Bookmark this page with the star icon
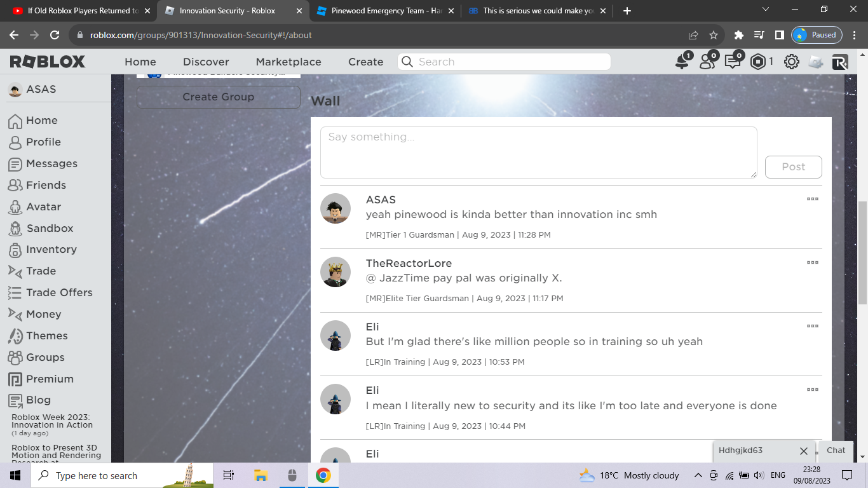 click(714, 35)
